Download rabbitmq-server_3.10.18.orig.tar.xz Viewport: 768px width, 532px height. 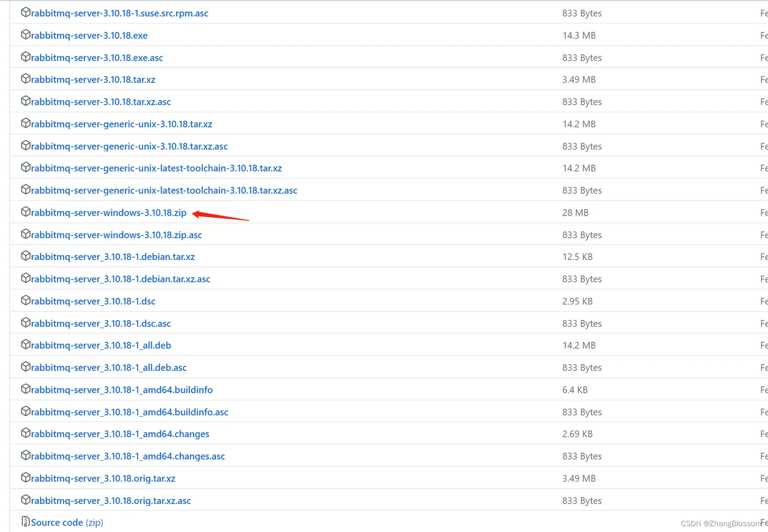click(103, 478)
